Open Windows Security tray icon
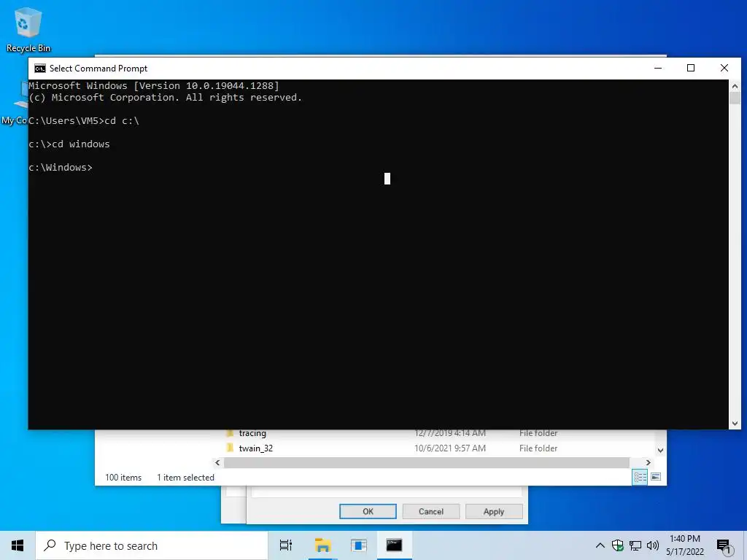Viewport: 747px width, 560px height. 618,545
